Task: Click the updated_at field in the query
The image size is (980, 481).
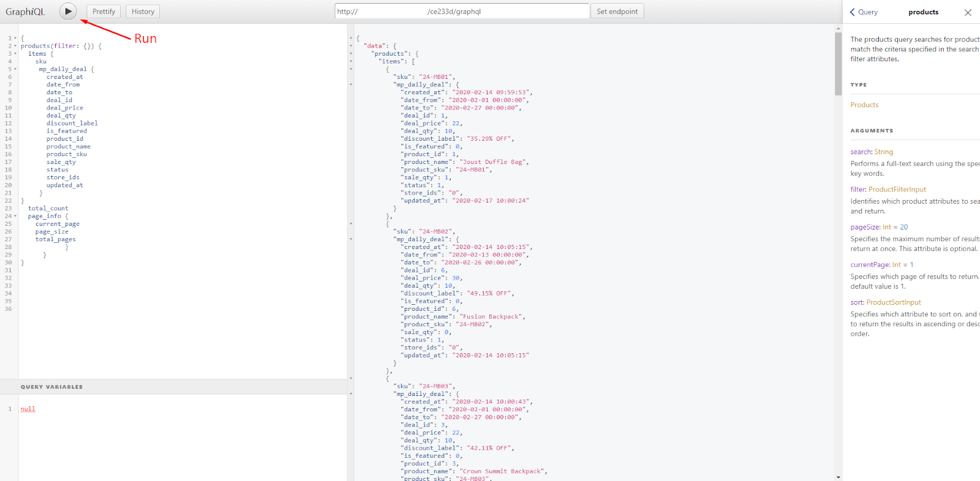Action: (x=65, y=185)
